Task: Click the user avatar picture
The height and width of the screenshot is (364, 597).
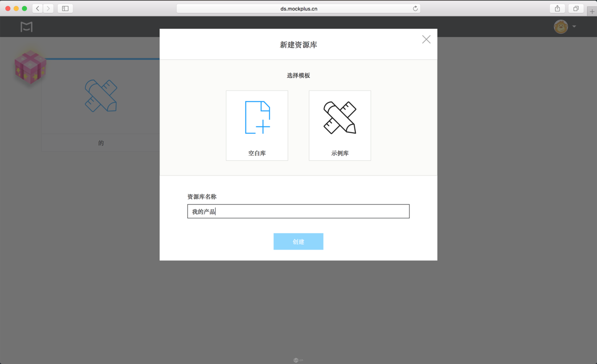Action: [560, 27]
